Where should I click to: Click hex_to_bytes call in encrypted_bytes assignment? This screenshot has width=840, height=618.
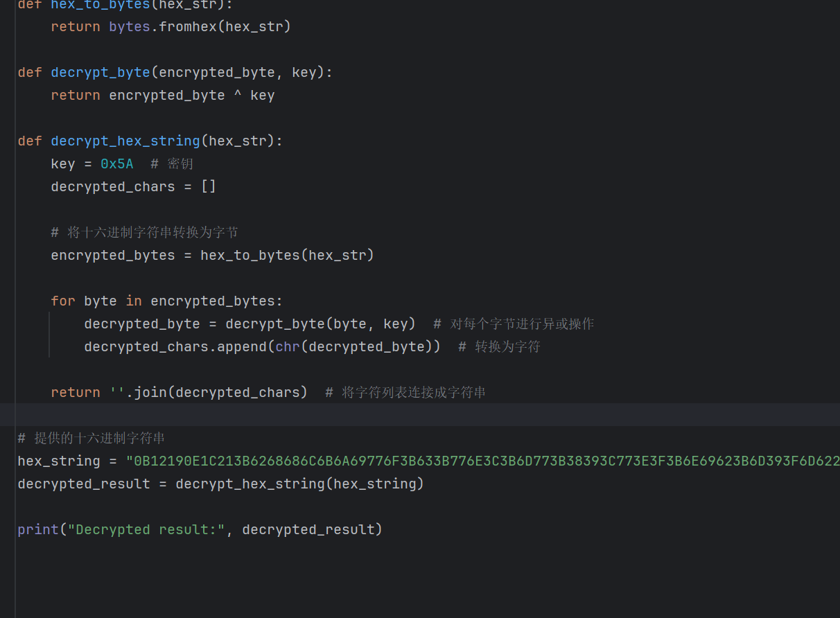tap(250, 256)
